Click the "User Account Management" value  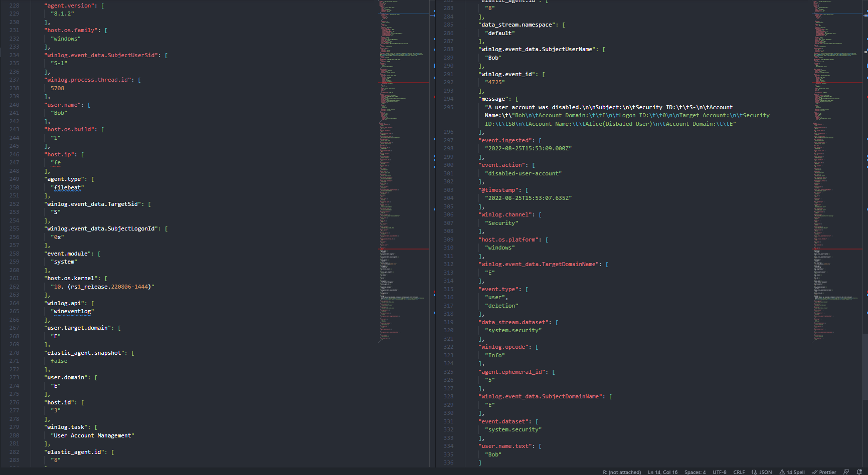click(92, 436)
